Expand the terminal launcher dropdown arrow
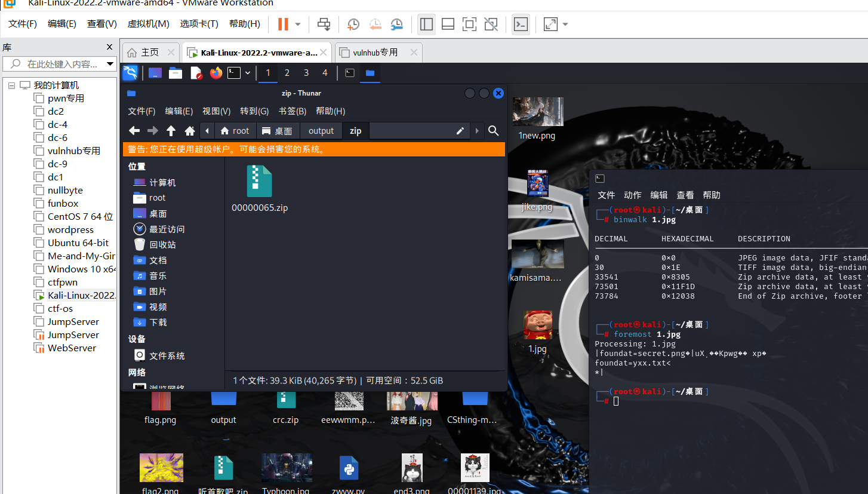This screenshot has width=868, height=494. click(248, 73)
